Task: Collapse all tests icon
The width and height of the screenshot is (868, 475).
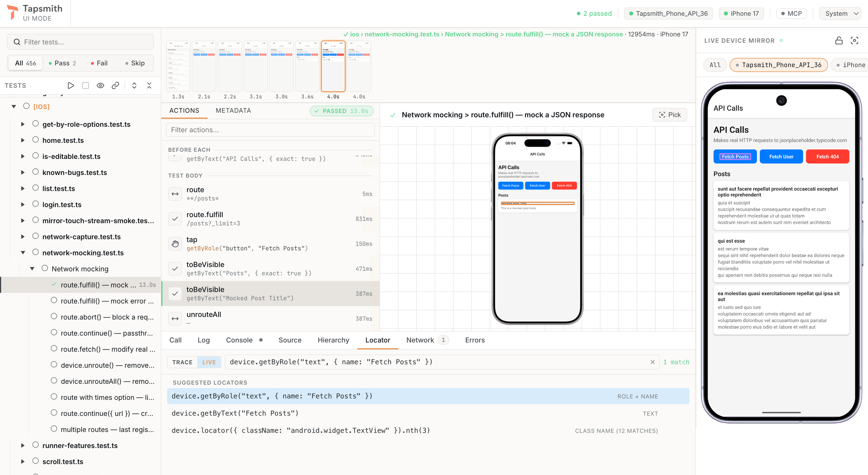Action: 149,85
